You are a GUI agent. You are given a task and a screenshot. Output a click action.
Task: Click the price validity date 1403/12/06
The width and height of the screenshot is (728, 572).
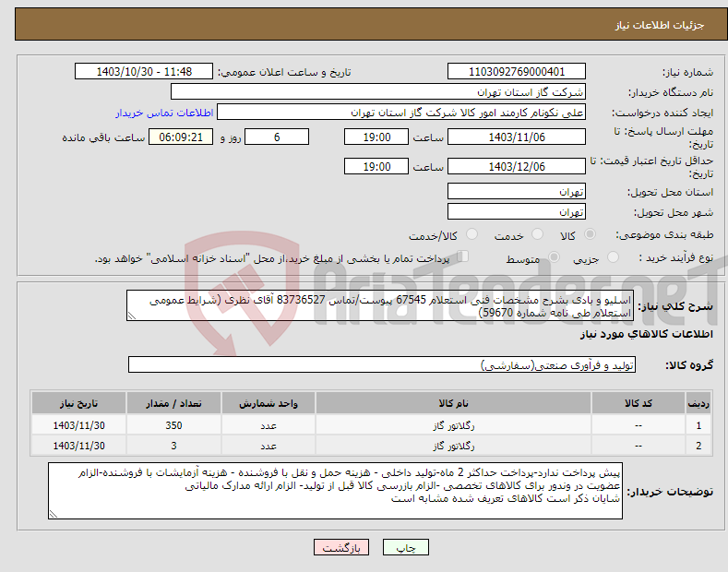(x=517, y=166)
